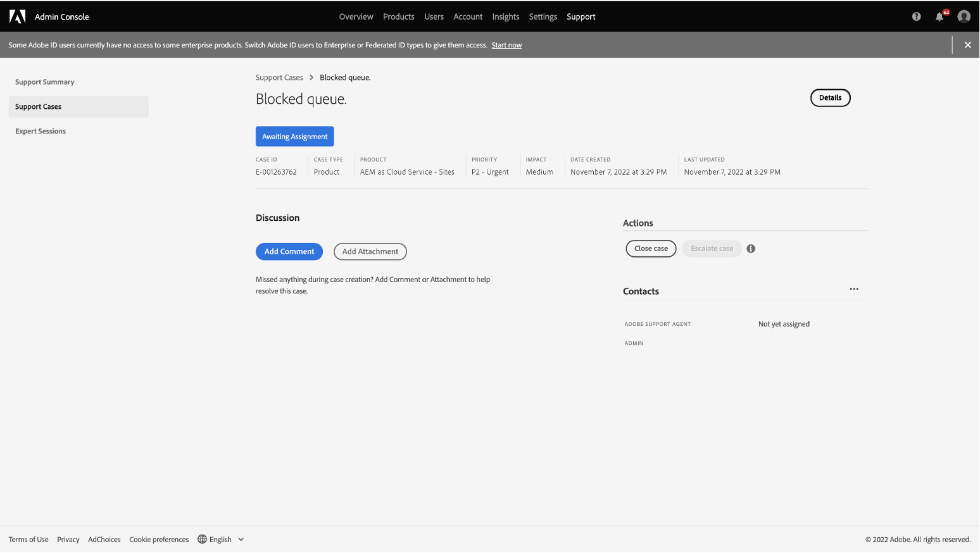This screenshot has width=980, height=553.
Task: Open the Terms of Use link
Action: (x=28, y=540)
